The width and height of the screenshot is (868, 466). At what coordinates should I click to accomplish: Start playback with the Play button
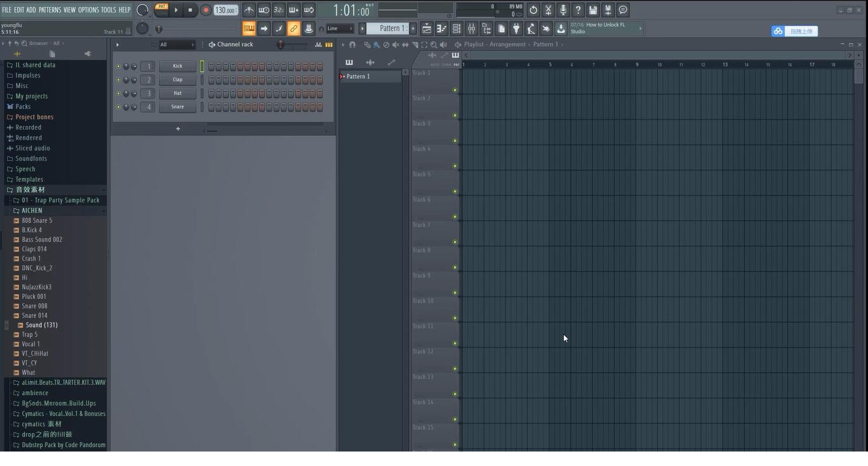click(x=176, y=10)
